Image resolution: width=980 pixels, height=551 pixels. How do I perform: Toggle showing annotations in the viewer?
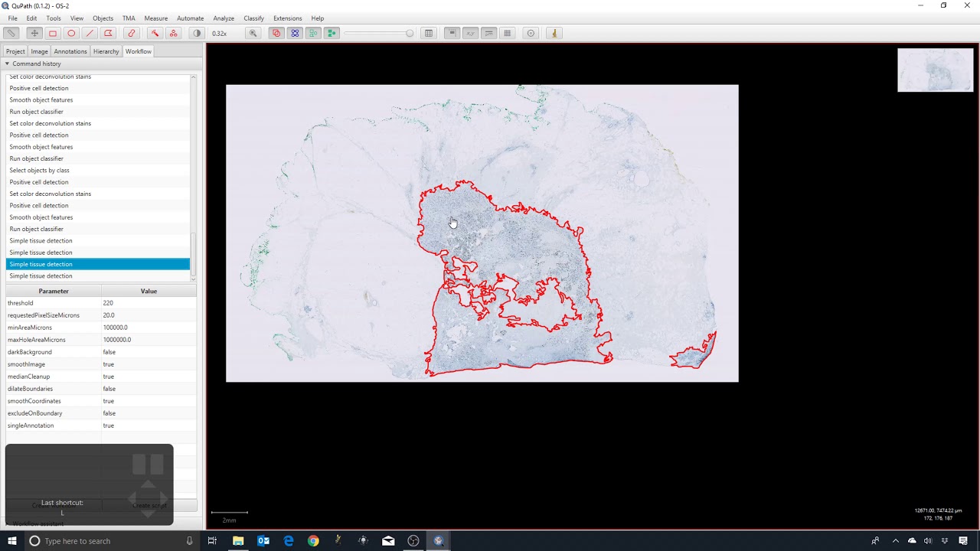click(276, 33)
